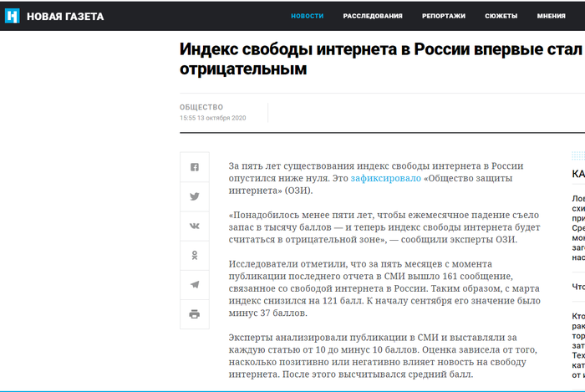
Task: Follow the 'зафиксировало' hyperlink
Action: pyautogui.click(x=386, y=178)
